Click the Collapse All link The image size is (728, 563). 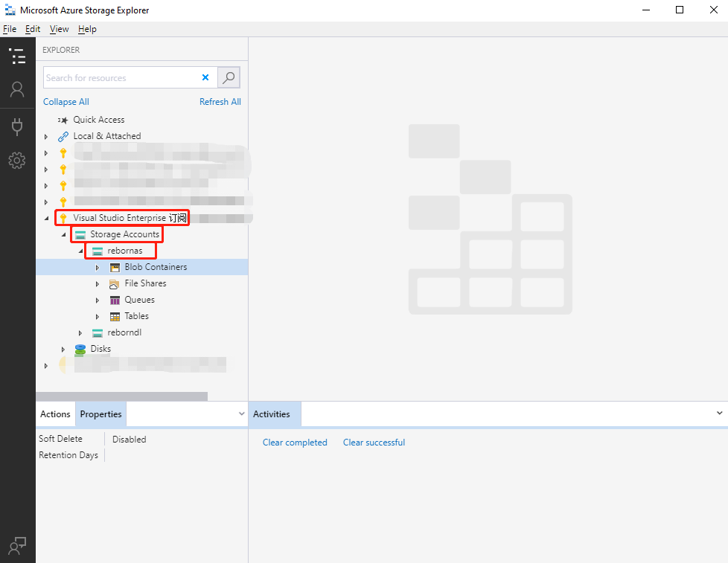[x=66, y=102]
